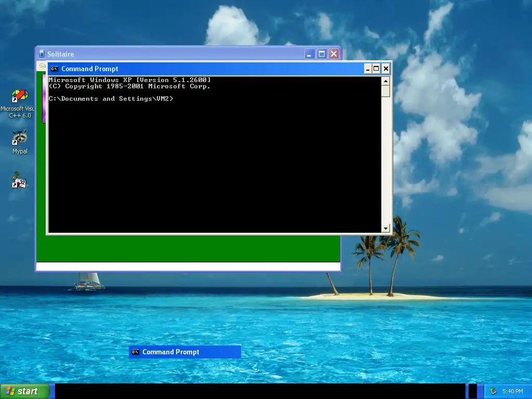The height and width of the screenshot is (399, 532).
Task: Click the Command Prompt scrollbar up arrow
Action: pyautogui.click(x=385, y=81)
